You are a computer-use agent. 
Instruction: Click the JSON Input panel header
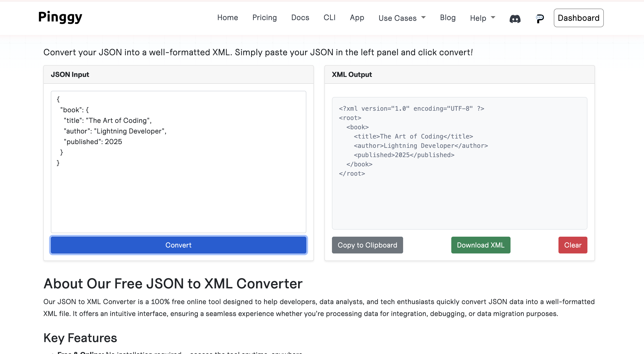(179, 74)
